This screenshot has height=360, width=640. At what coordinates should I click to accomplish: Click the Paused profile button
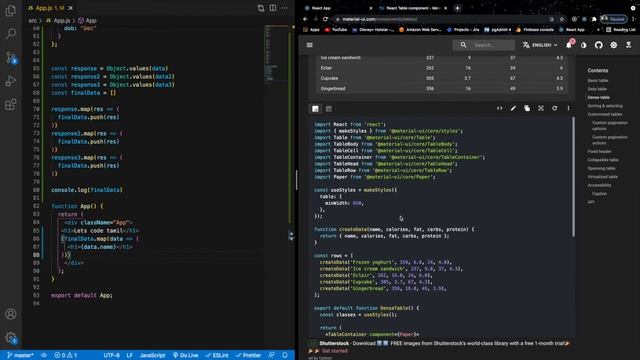pos(613,19)
